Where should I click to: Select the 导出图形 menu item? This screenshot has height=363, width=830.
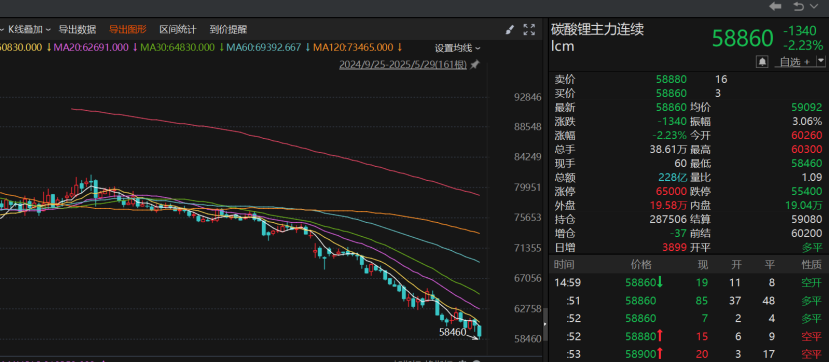coord(128,30)
